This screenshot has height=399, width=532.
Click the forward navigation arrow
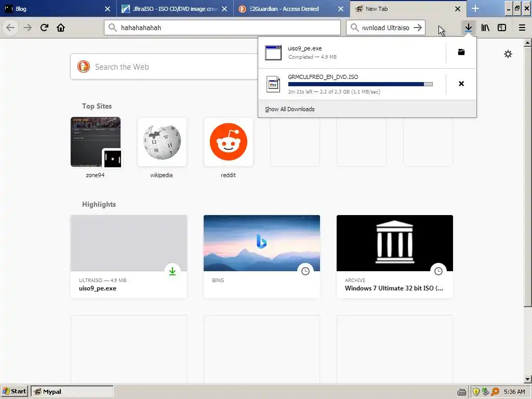click(28, 28)
